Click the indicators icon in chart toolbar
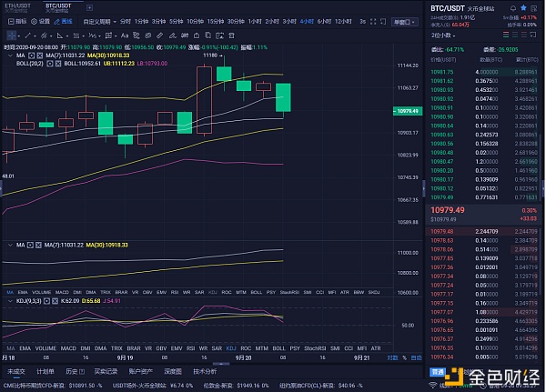546x392 pixels. pos(8,20)
